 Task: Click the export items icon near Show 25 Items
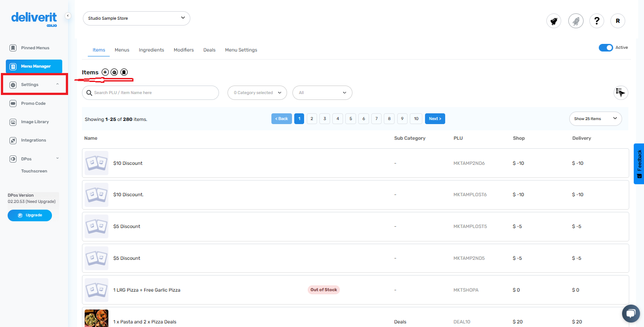(620, 93)
